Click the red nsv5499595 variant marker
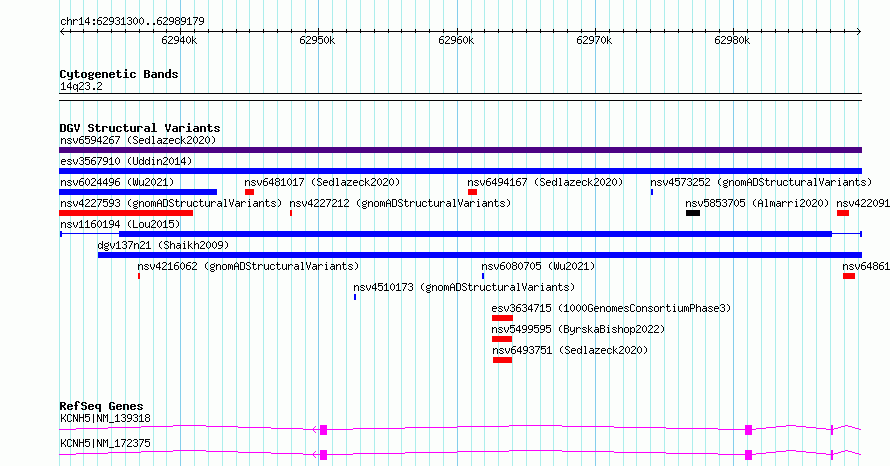The height and width of the screenshot is (466, 890). 502,339
